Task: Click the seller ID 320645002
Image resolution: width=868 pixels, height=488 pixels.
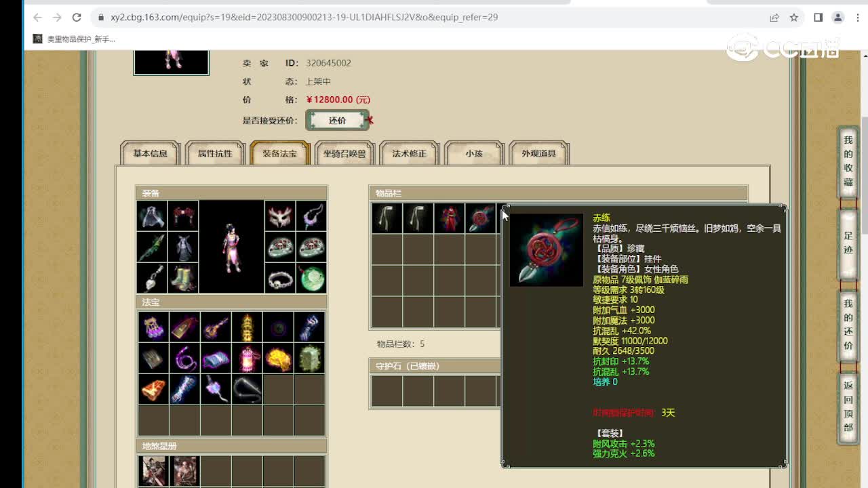Action: (328, 63)
